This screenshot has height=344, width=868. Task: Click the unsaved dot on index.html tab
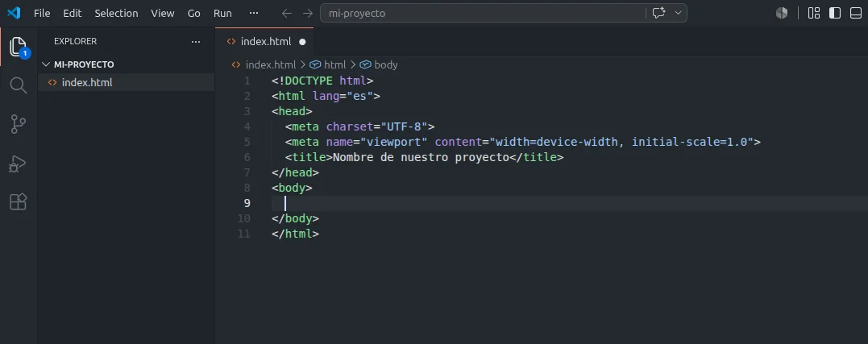point(302,41)
